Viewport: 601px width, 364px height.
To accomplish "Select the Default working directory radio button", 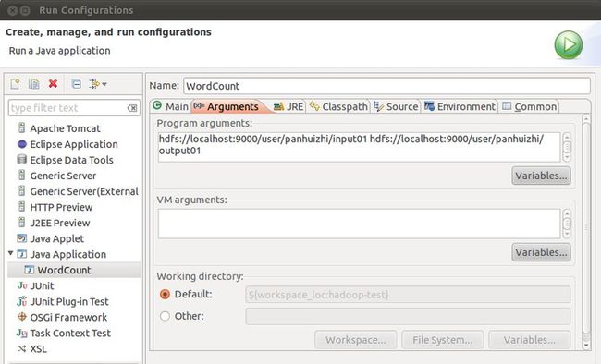I will (165, 295).
